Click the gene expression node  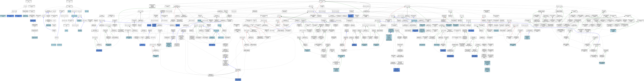378,21
